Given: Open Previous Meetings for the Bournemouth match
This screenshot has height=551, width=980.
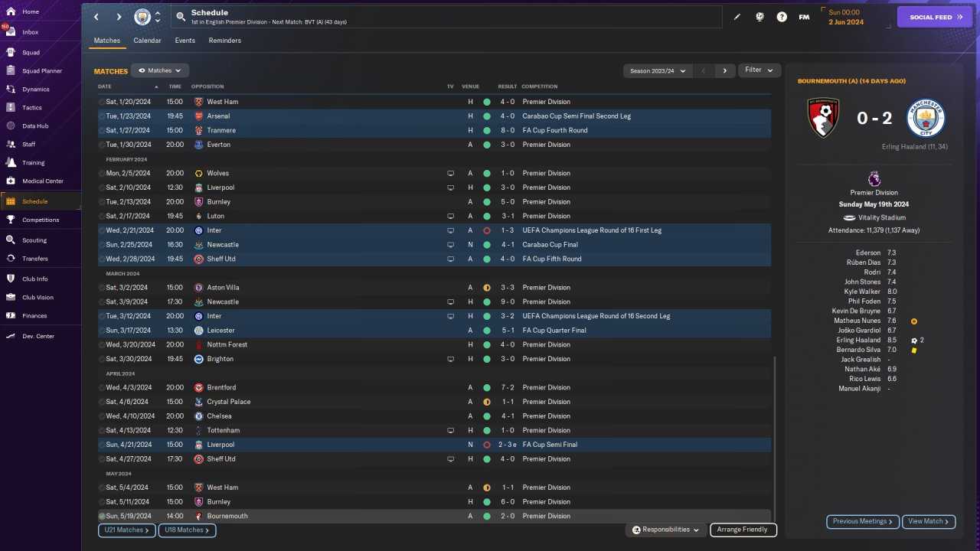Looking at the screenshot, I should 863,521.
